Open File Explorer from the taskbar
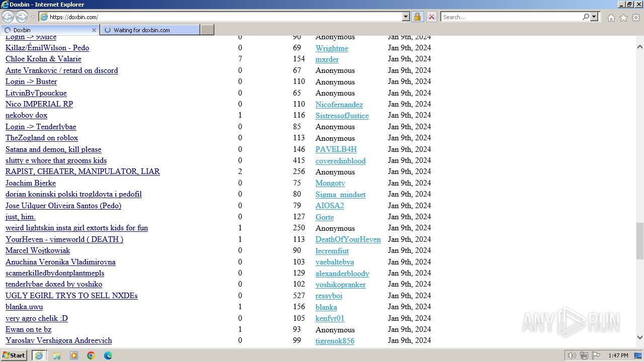Viewport: 644px width, 362px height. [x=57, y=355]
